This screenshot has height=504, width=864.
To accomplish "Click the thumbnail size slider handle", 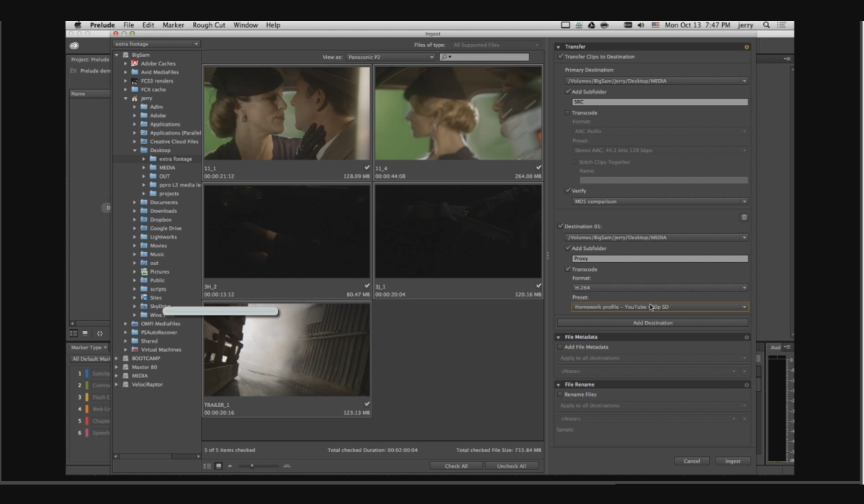I will [x=251, y=466].
